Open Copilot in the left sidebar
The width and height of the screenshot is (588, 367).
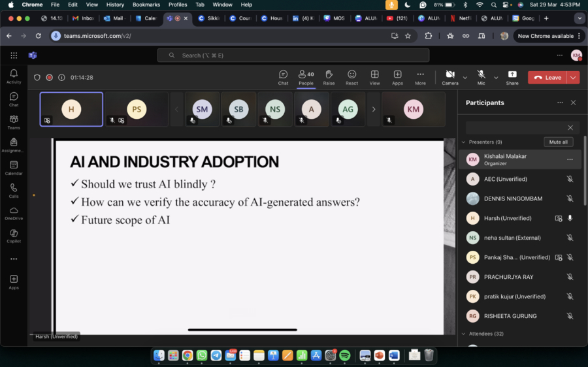14,236
